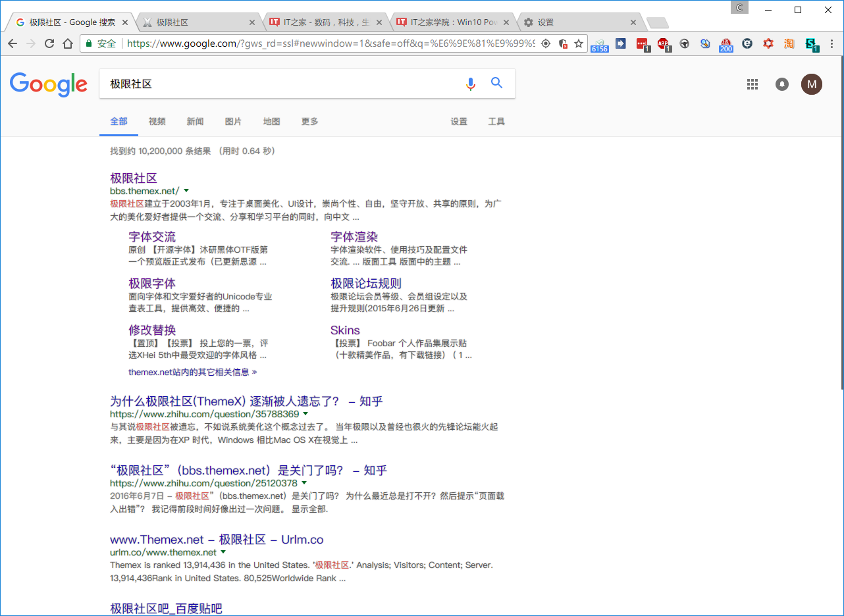Open the 字体渲染 sitelink
The height and width of the screenshot is (616, 844).
coord(354,237)
